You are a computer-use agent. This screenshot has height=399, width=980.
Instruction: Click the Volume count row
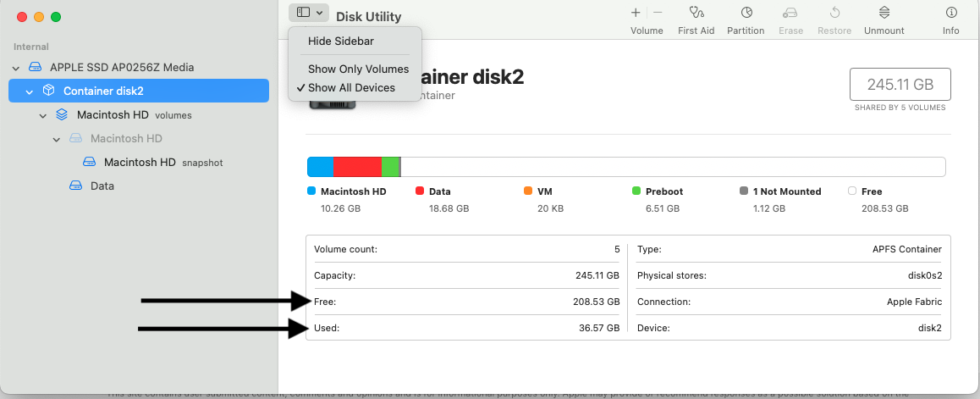tap(466, 249)
